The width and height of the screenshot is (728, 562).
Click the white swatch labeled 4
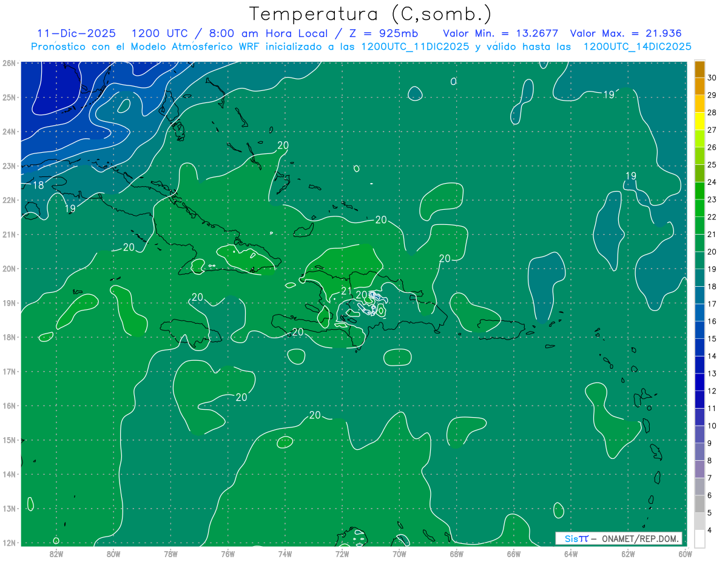pos(699,538)
